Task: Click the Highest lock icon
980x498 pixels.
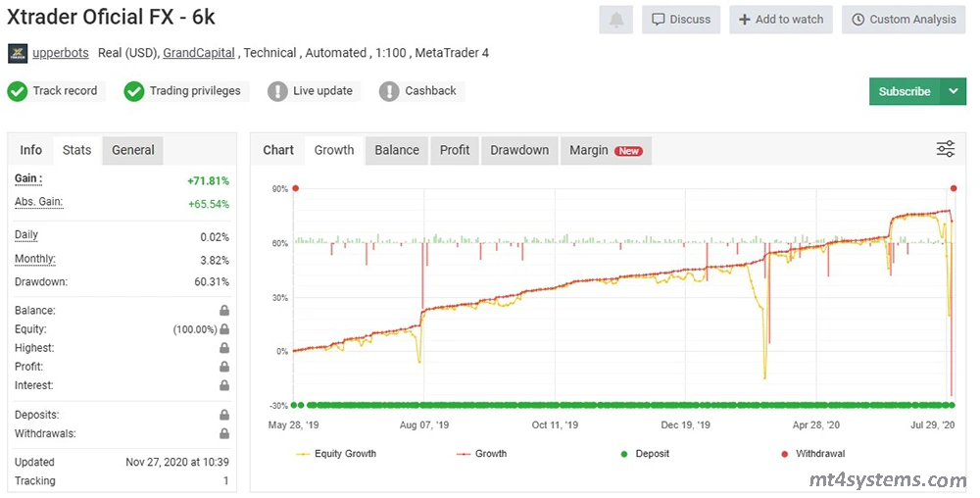Action: (x=224, y=348)
